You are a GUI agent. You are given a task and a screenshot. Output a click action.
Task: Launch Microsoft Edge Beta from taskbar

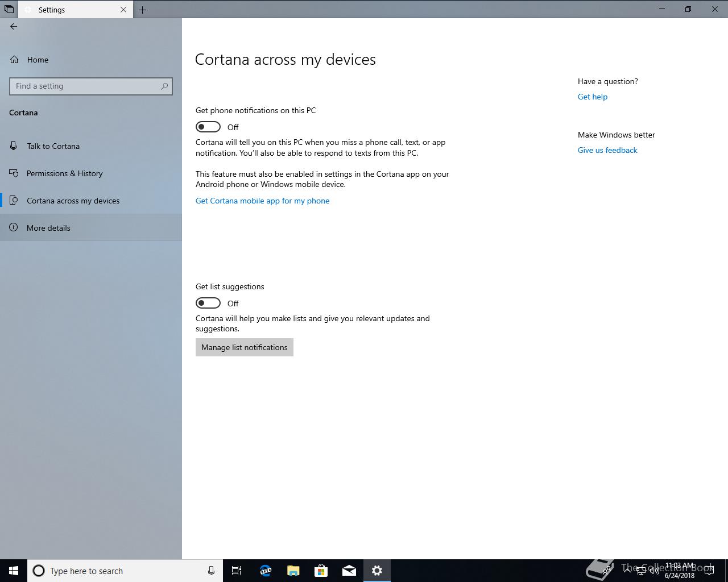point(266,571)
